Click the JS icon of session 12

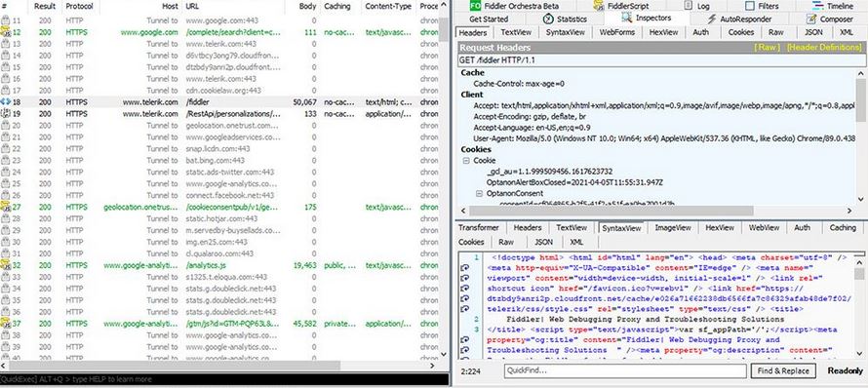(x=6, y=32)
